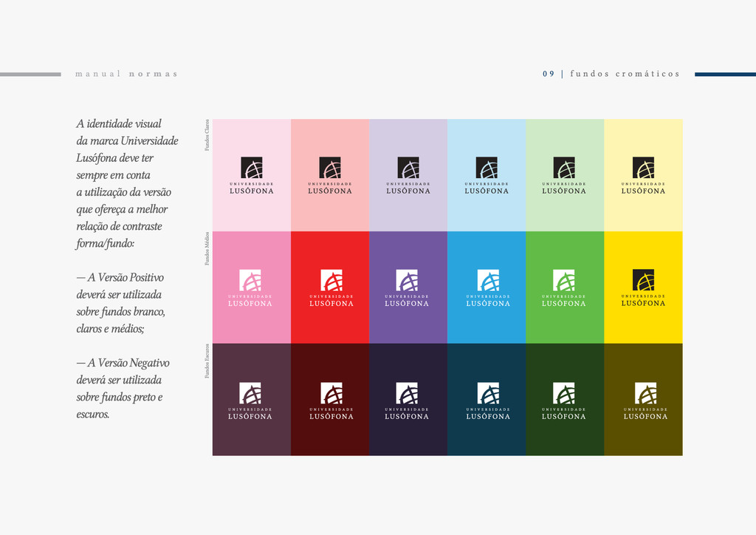Click the line 'forma/fundo:'

click(105, 244)
